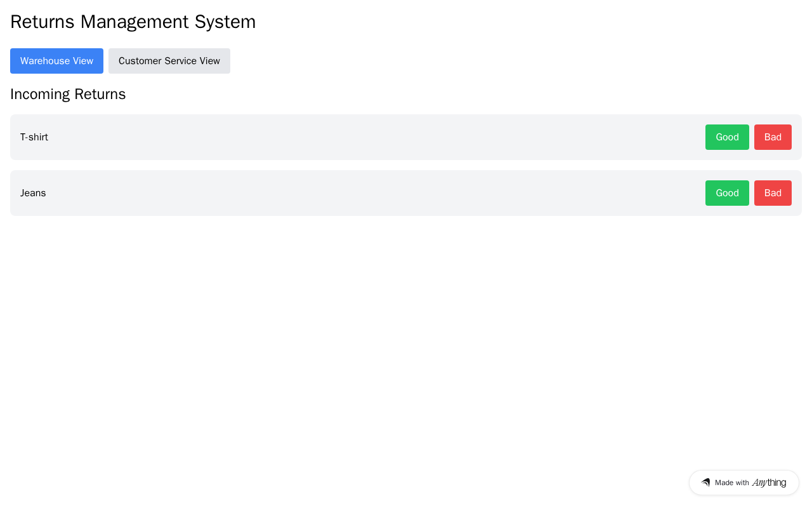
Task: Open the Customer Service View tab
Action: pyautogui.click(x=169, y=61)
